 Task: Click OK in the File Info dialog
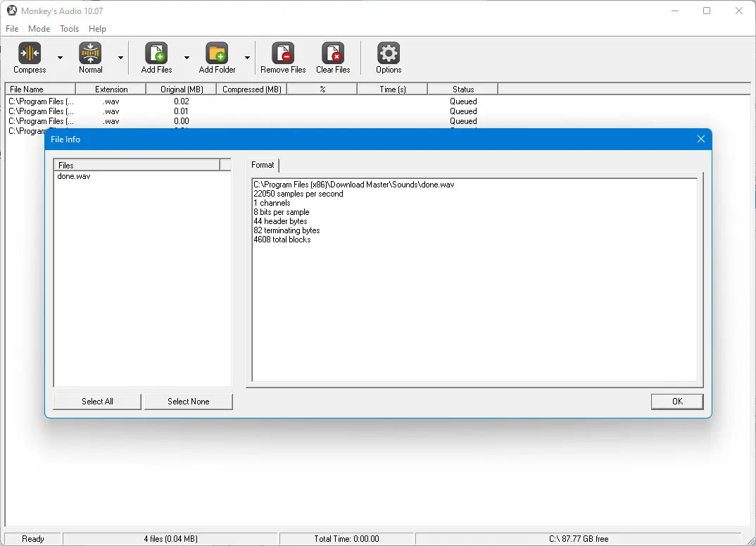coord(677,402)
